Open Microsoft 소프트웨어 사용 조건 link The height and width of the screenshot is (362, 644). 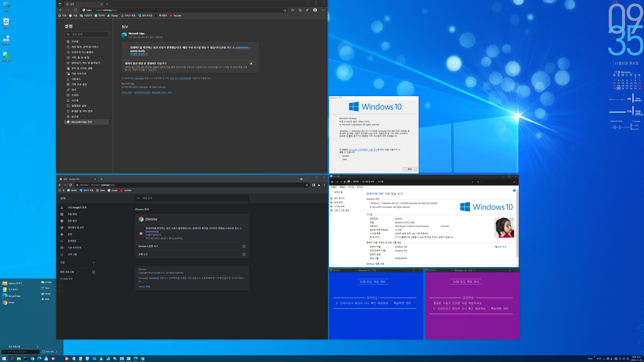tap(363, 150)
